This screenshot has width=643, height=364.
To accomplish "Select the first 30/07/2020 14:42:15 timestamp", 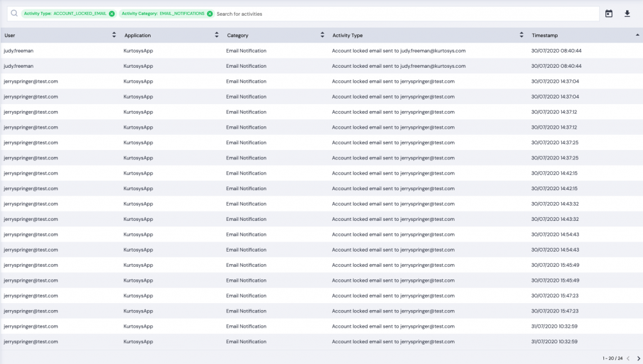I will (x=554, y=173).
